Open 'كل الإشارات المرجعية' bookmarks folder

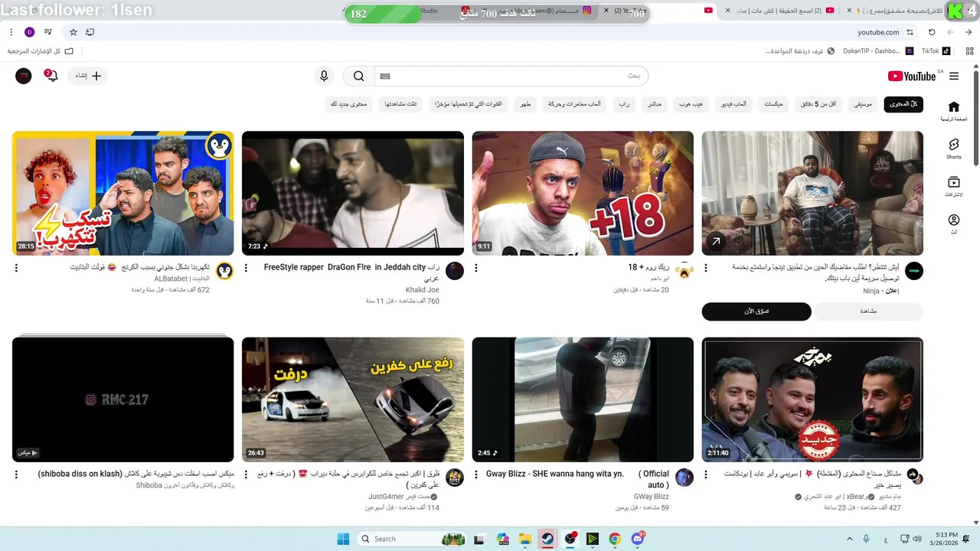[41, 51]
